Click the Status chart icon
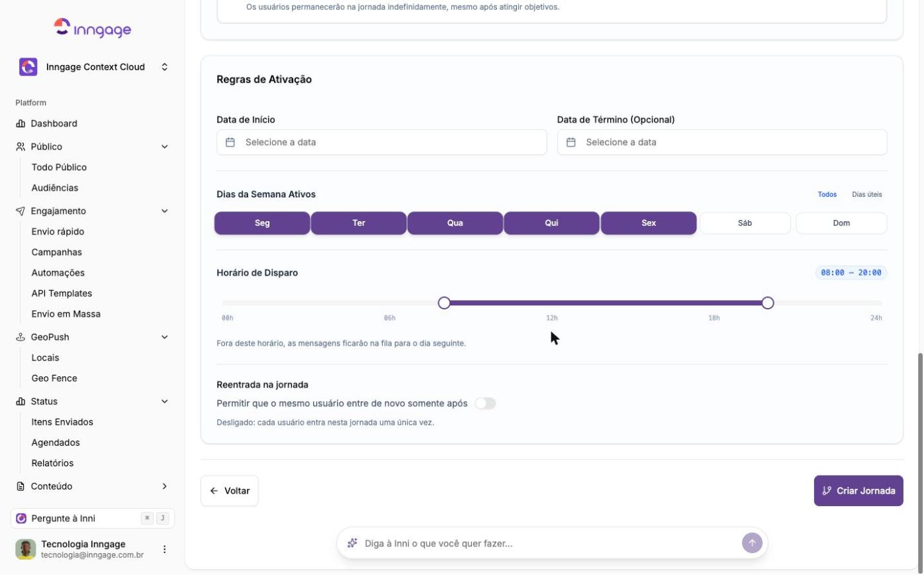924x575 pixels. [x=21, y=401]
